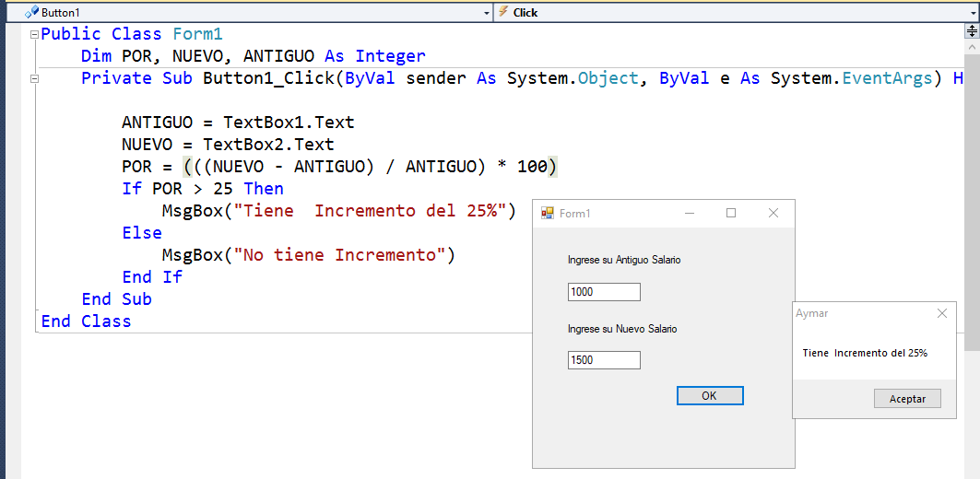Collapse the Public Class Form1 outline region

click(35, 34)
